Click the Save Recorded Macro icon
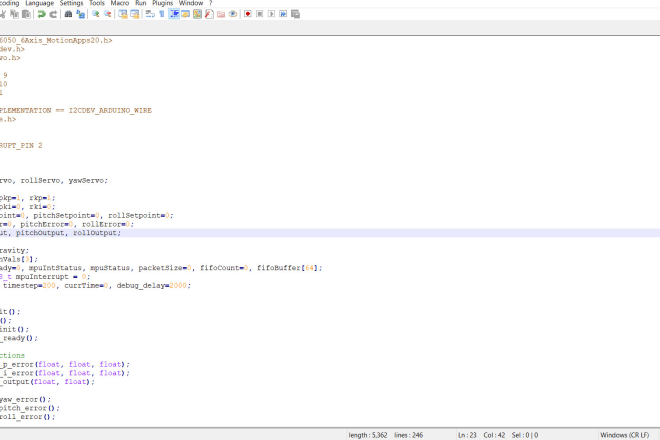The width and height of the screenshot is (660, 440). point(297,15)
